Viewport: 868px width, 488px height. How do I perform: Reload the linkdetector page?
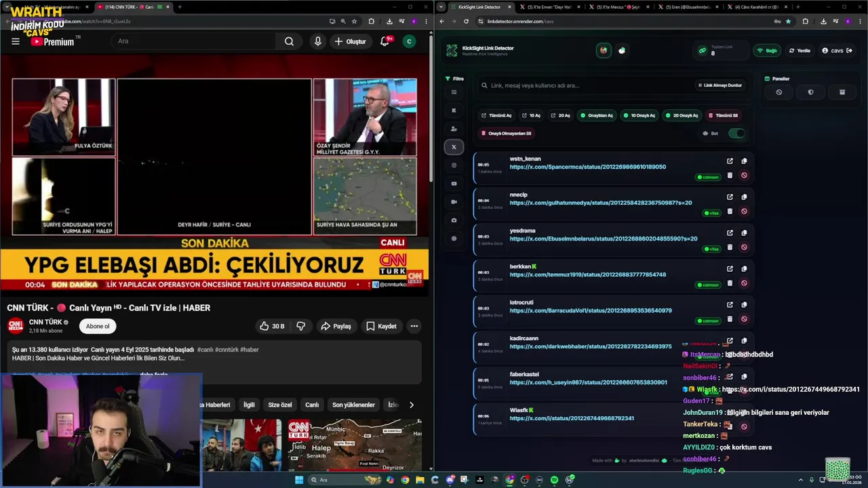(x=466, y=21)
